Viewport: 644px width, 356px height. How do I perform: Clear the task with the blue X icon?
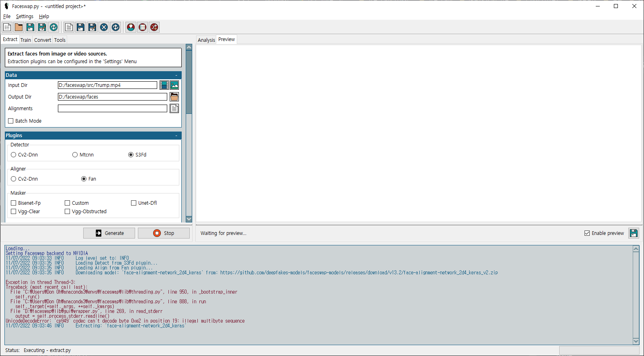pos(104,27)
